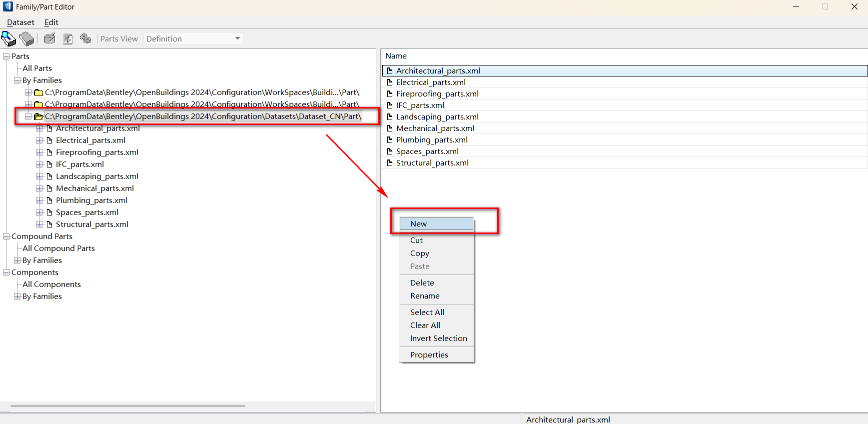The image size is (868, 424).
Task: Select the All Parts tree node
Action: coord(37,68)
